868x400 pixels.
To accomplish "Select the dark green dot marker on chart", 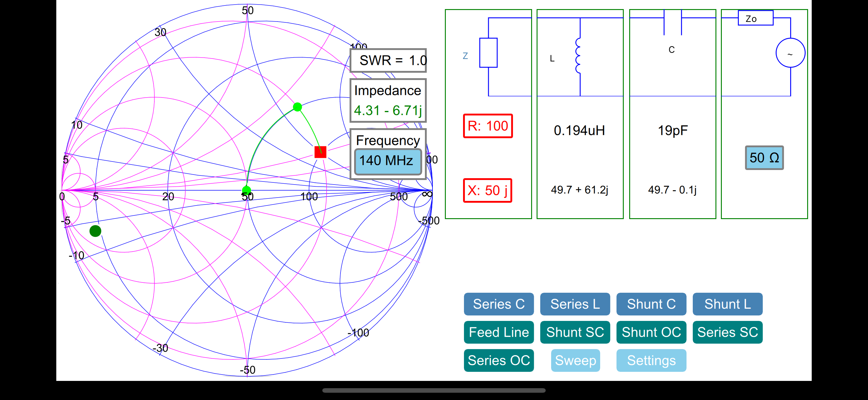I will click(x=95, y=231).
